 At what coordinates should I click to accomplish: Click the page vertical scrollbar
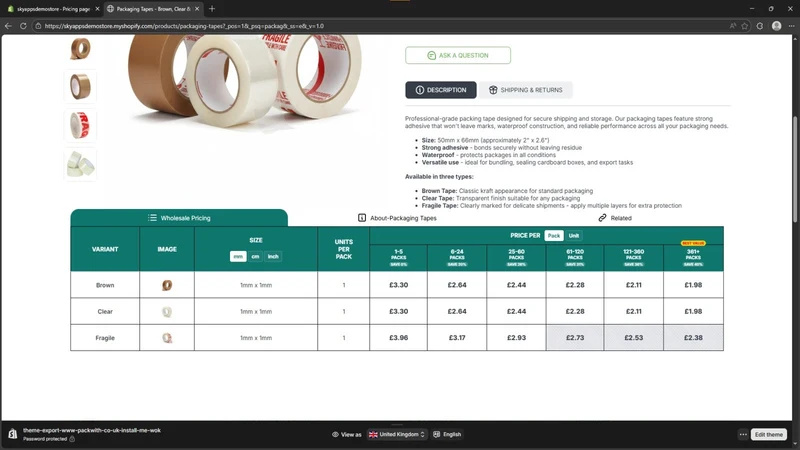tap(795, 168)
